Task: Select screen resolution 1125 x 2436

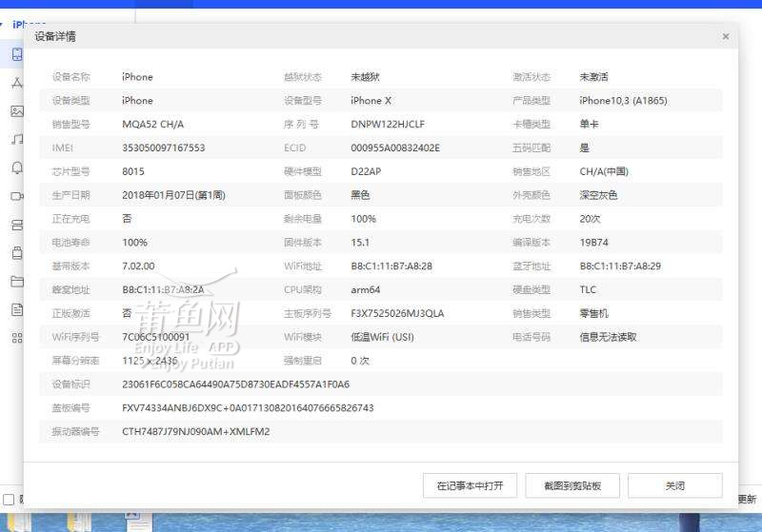Action: click(x=150, y=361)
